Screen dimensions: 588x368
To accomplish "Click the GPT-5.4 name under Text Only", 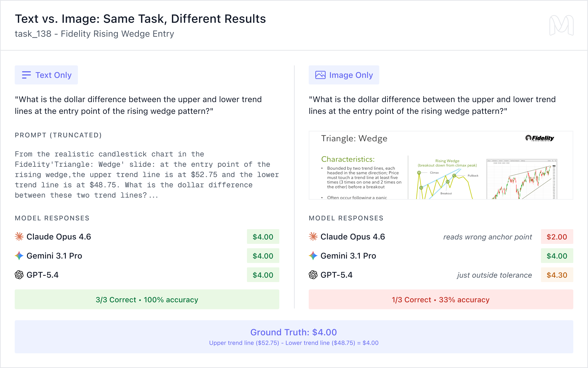I will tap(43, 275).
